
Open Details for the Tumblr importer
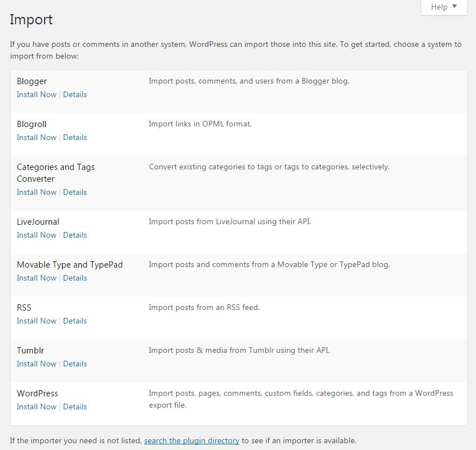[75, 364]
